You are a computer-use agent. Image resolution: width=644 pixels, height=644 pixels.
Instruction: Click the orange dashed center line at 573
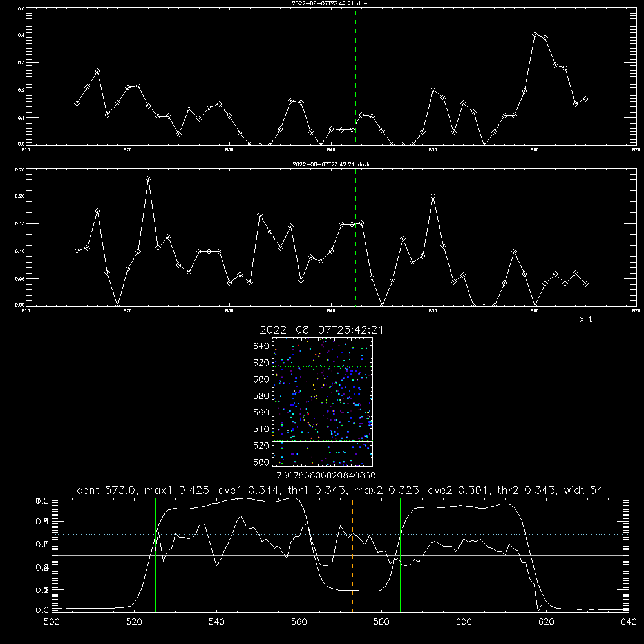(x=352, y=555)
